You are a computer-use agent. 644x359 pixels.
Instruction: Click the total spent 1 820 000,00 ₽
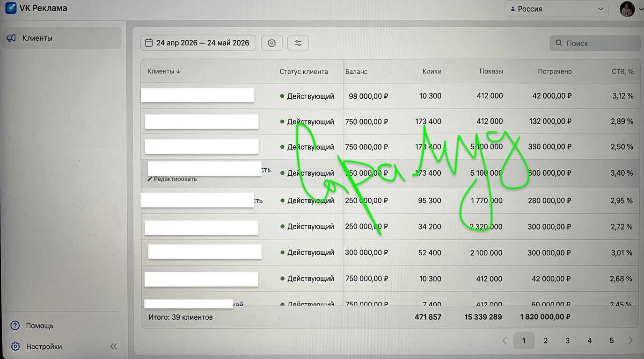click(x=545, y=317)
